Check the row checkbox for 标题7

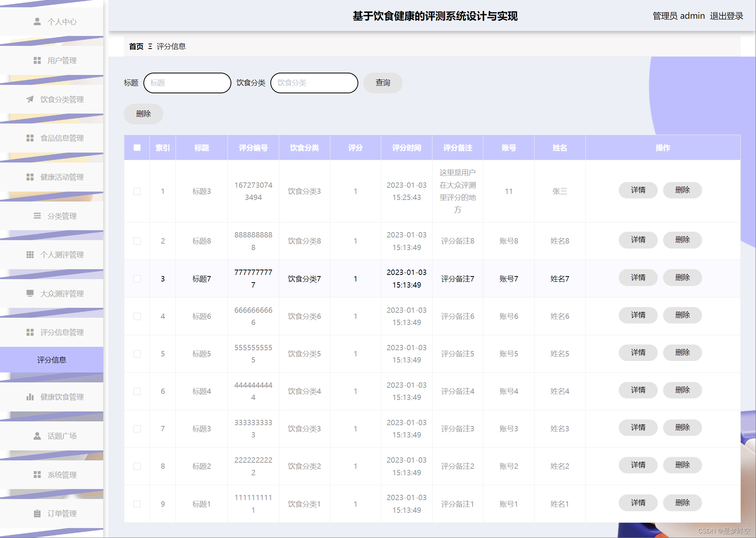pyautogui.click(x=137, y=279)
